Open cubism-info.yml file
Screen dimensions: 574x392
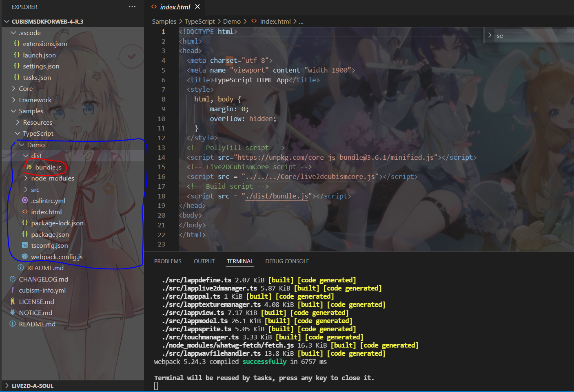[x=42, y=290]
